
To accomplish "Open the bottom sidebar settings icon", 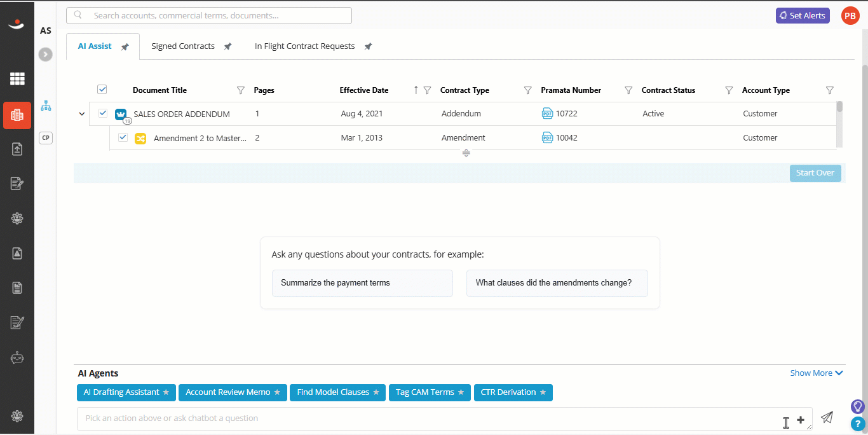I will point(17,416).
